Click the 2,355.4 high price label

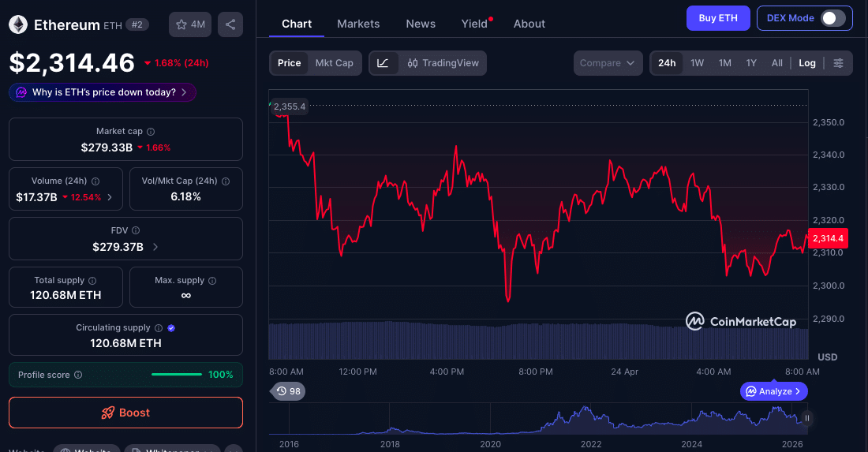click(289, 106)
